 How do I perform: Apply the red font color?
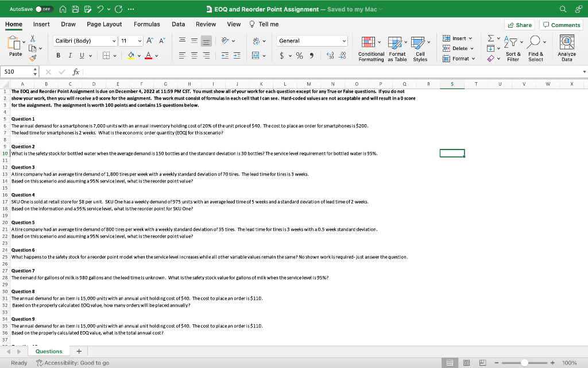pos(149,56)
